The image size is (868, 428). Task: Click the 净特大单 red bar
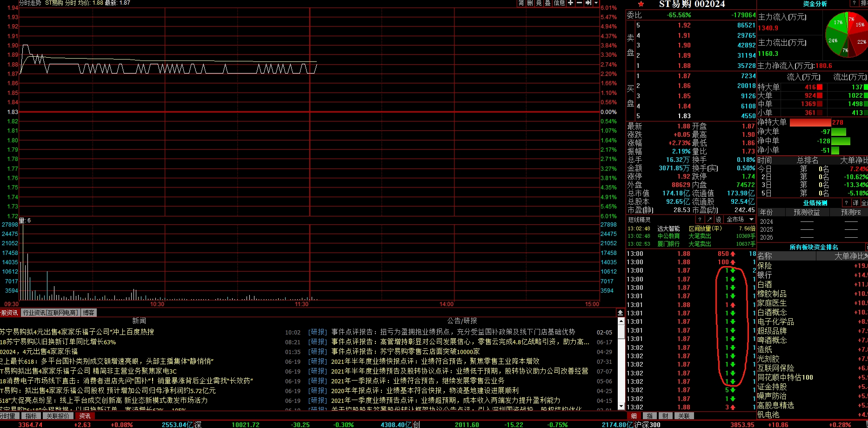(x=810, y=122)
